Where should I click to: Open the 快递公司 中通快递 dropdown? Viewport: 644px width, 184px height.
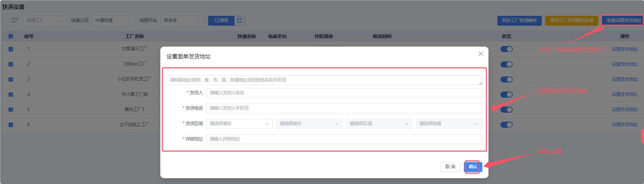click(113, 21)
